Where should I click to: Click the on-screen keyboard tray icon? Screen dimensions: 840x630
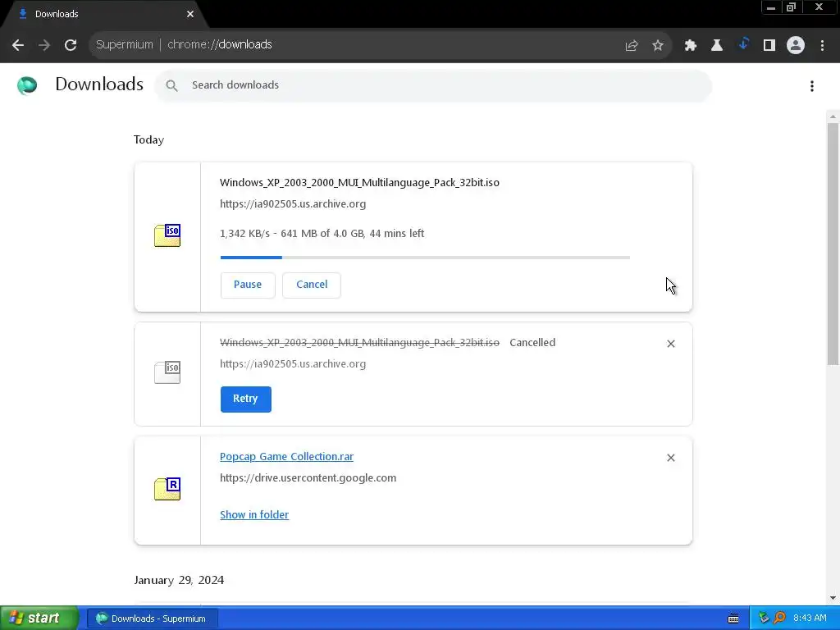pos(733,619)
